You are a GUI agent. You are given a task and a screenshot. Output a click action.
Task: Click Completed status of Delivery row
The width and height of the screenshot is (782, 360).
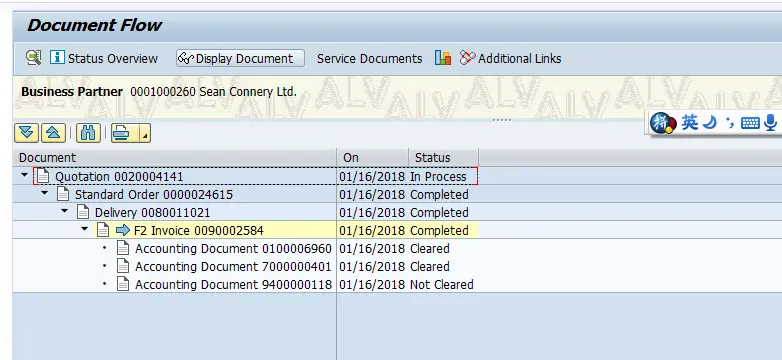click(x=439, y=212)
